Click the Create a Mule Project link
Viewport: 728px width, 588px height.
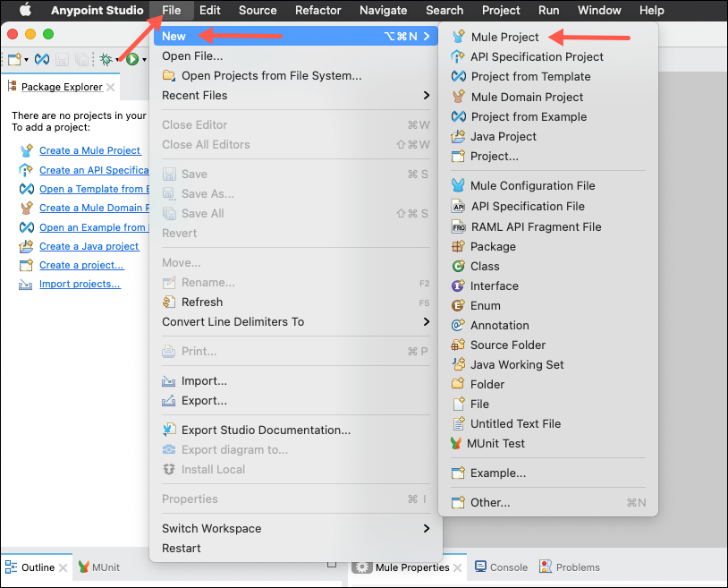[x=89, y=150]
